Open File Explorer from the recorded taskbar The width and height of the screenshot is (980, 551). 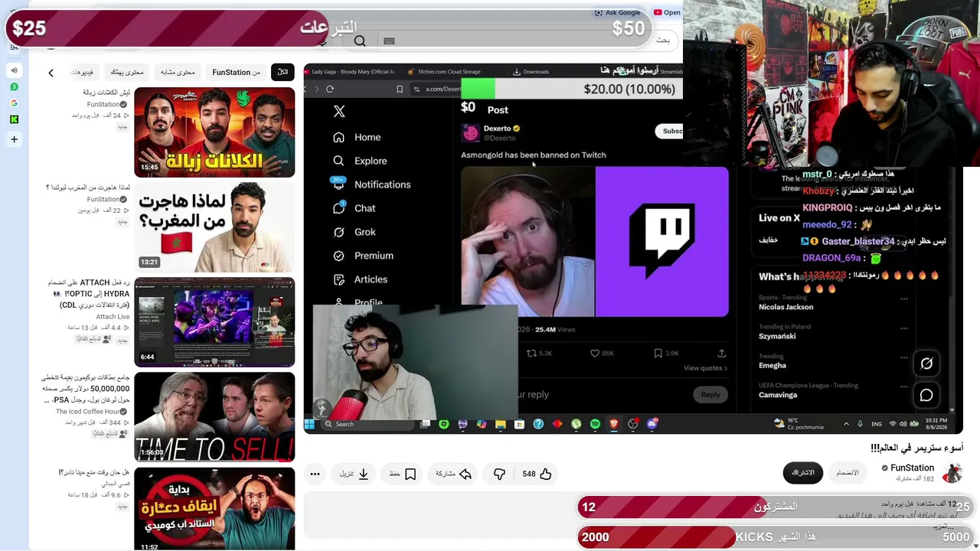click(501, 424)
